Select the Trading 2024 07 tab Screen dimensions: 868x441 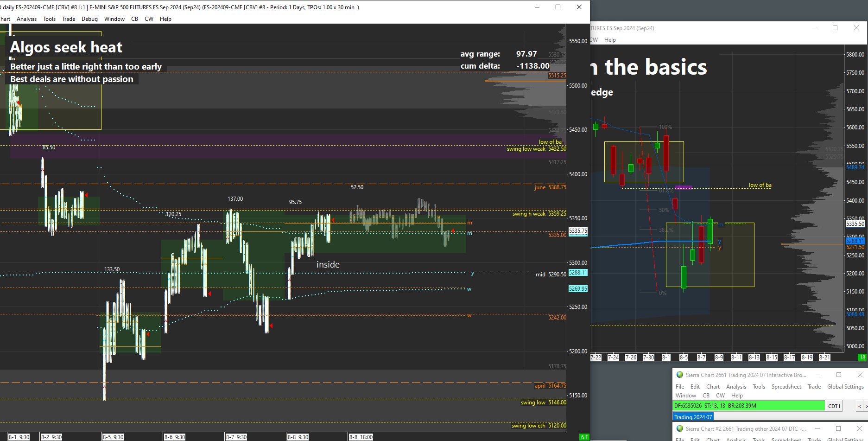pos(693,417)
